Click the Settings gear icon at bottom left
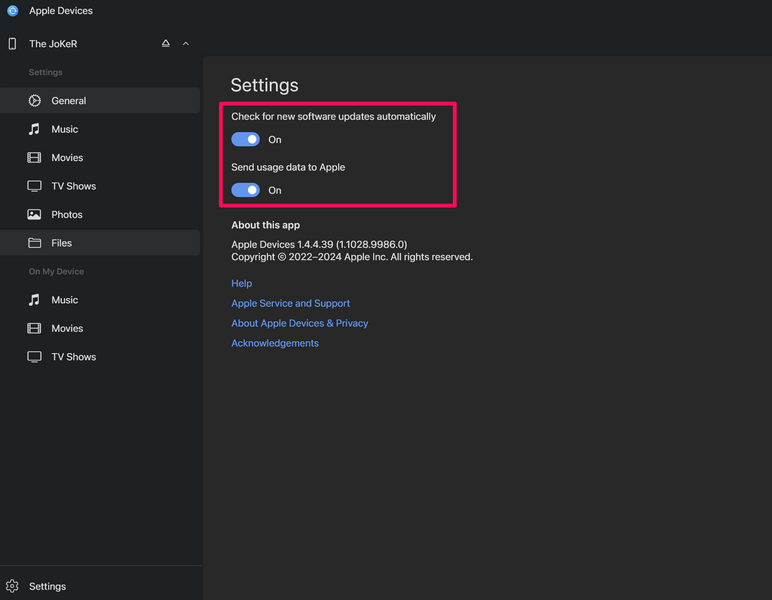Screen dimensions: 772x600 tap(13, 586)
